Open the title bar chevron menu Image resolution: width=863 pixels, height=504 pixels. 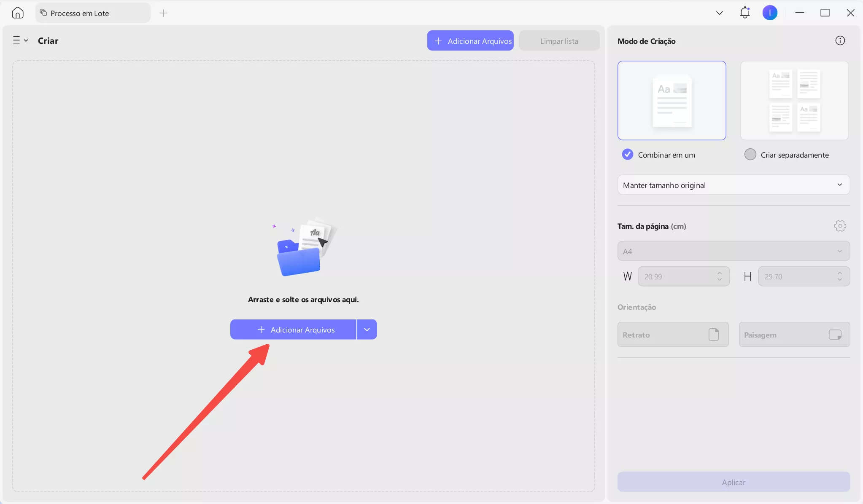pos(719,13)
